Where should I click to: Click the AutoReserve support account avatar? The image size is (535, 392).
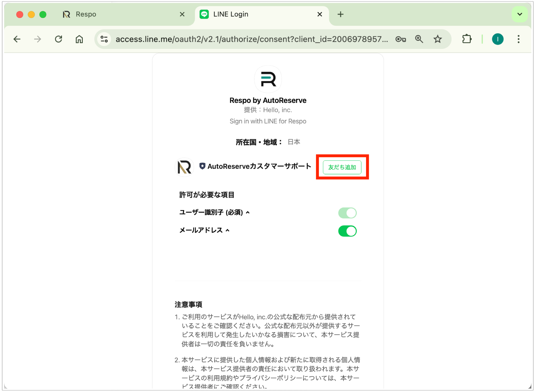[184, 167]
